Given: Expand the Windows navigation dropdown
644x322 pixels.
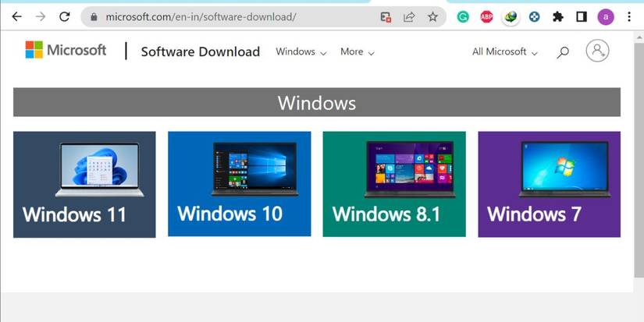Looking at the screenshot, I should (x=301, y=52).
